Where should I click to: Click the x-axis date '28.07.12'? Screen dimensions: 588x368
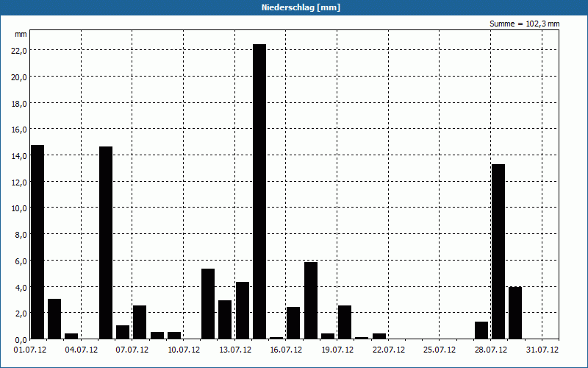(491, 350)
